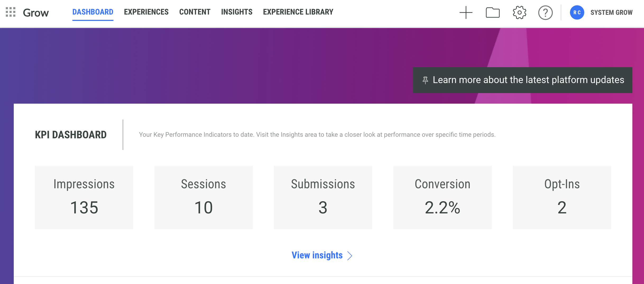Follow the View insights link

click(x=317, y=255)
